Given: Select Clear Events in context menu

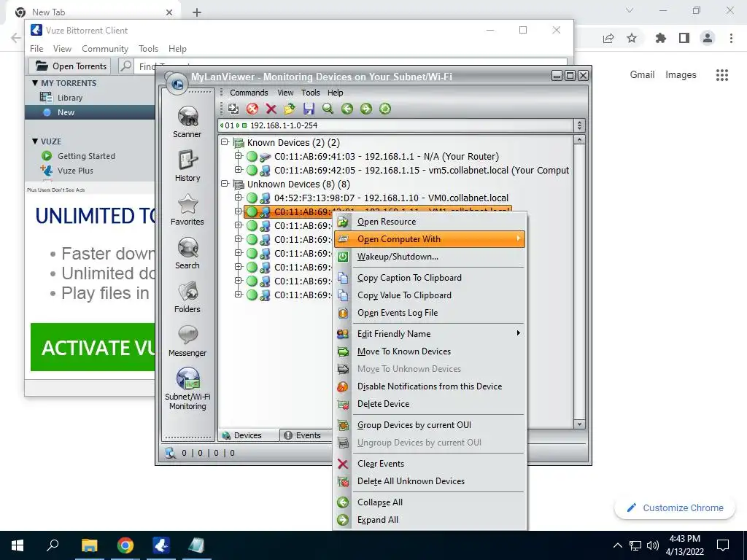Looking at the screenshot, I should pyautogui.click(x=429, y=464).
